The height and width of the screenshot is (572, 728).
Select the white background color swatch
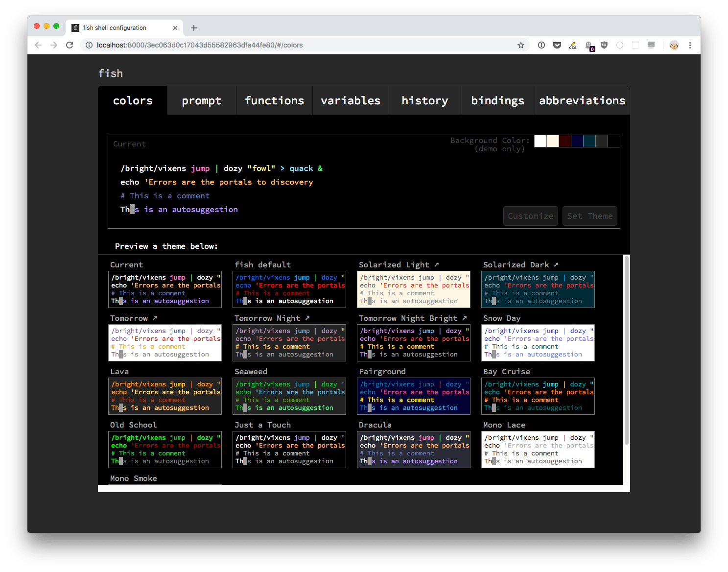pos(540,141)
